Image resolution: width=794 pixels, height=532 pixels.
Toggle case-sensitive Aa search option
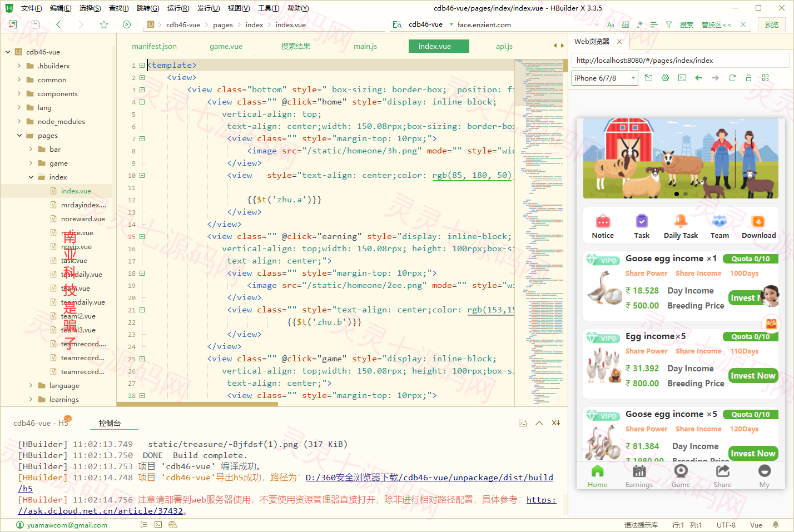click(611, 24)
